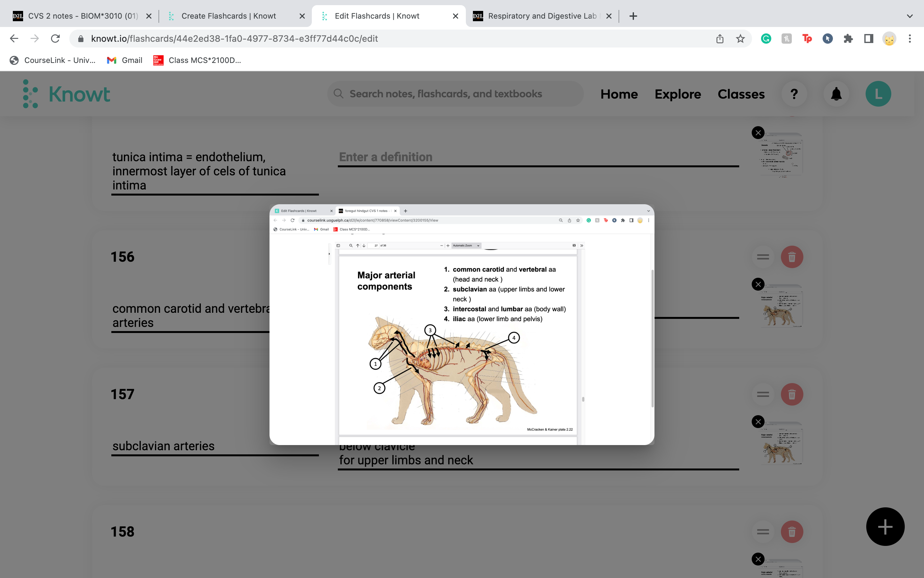The height and width of the screenshot is (578, 924).
Task: Click reorder handle on card 158
Action: coord(763,532)
